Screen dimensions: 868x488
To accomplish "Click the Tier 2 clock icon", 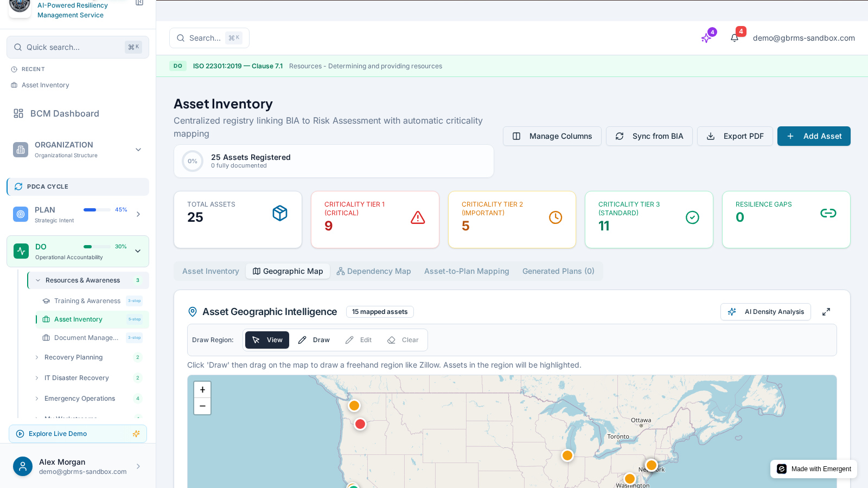I will [x=556, y=217].
